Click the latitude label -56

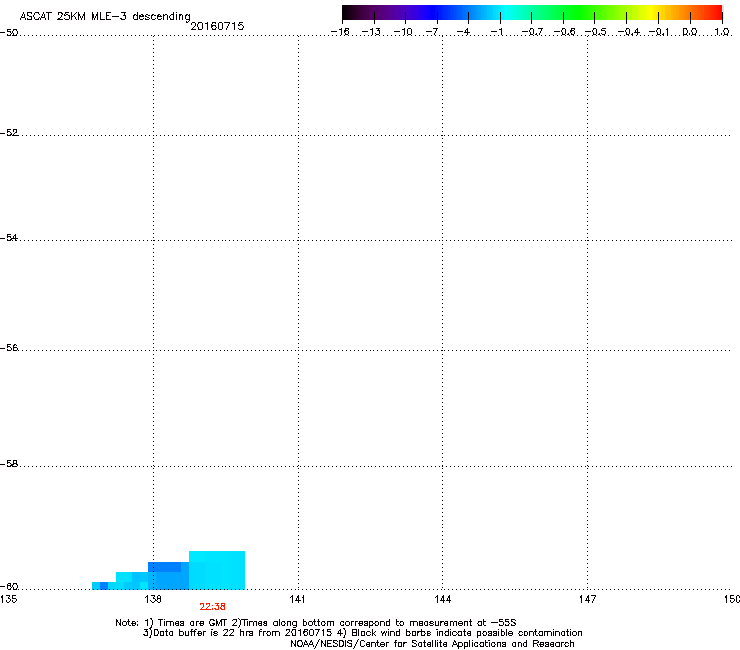(x=9, y=348)
